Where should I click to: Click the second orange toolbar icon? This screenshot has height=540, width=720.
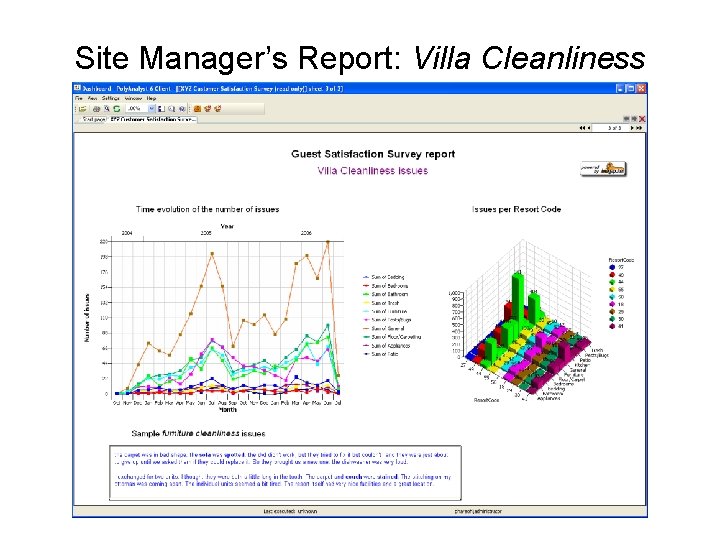click(208, 109)
